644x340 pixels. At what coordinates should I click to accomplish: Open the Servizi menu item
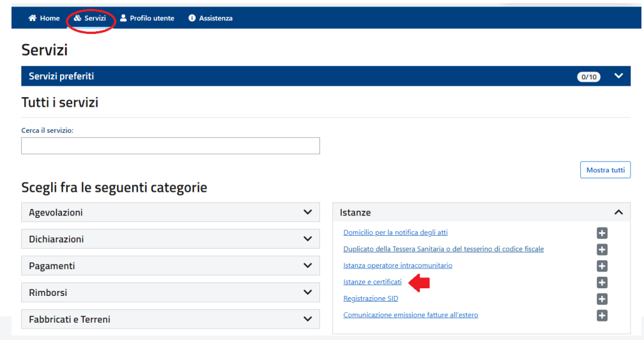(90, 18)
